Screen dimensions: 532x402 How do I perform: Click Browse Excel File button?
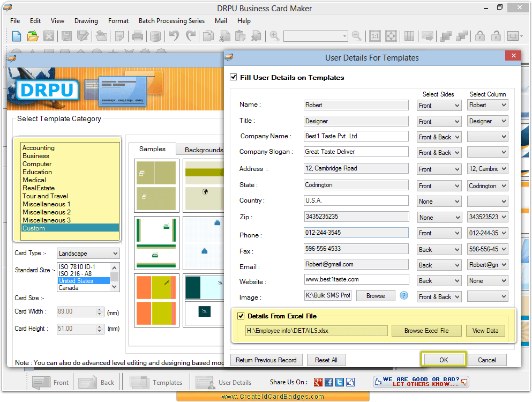tap(426, 330)
